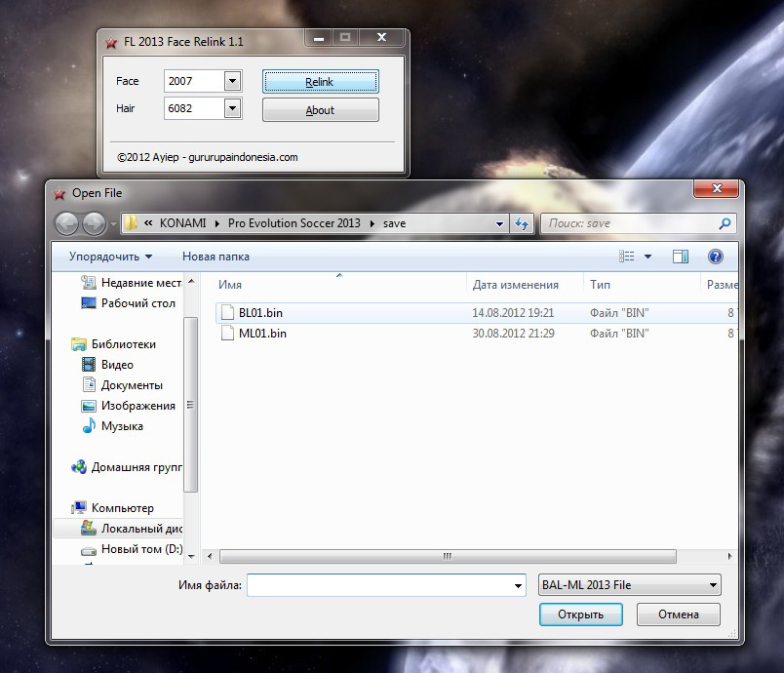
Task: Expand the arrow after KONAMI breadcrumb
Action: pyautogui.click(x=217, y=223)
